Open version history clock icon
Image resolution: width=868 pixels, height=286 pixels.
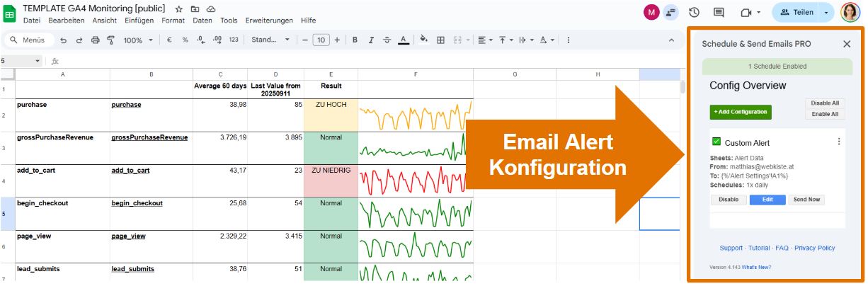coord(694,12)
